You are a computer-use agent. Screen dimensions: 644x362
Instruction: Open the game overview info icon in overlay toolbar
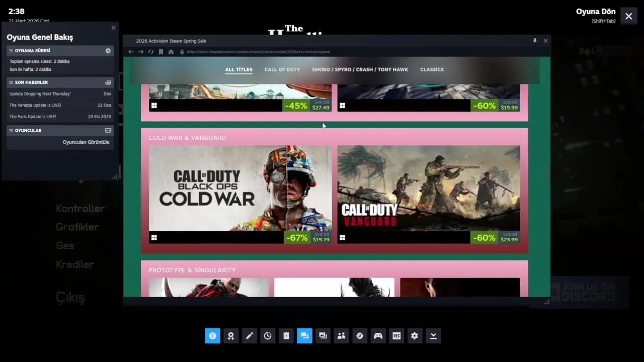coord(212,336)
